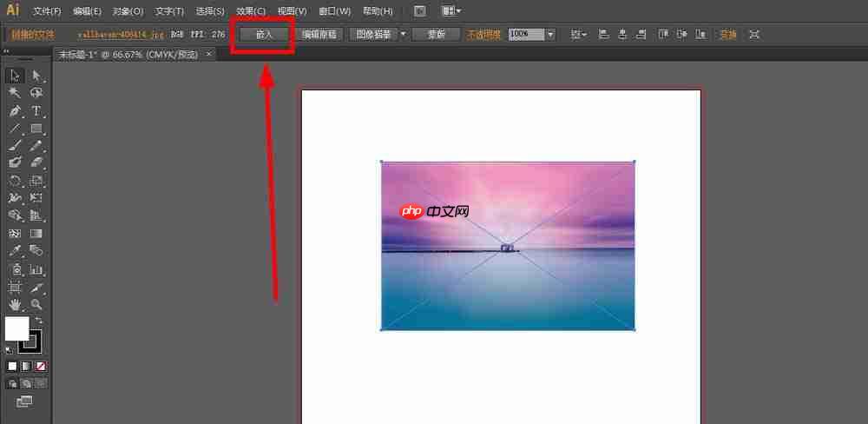Align objects to vertical center

click(682, 35)
